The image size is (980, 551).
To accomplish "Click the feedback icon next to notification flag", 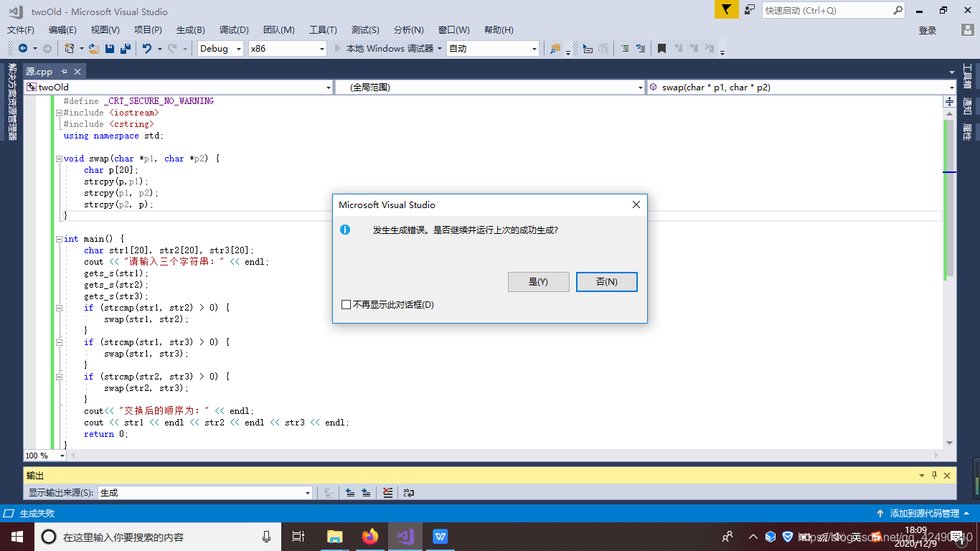I will tap(750, 10).
